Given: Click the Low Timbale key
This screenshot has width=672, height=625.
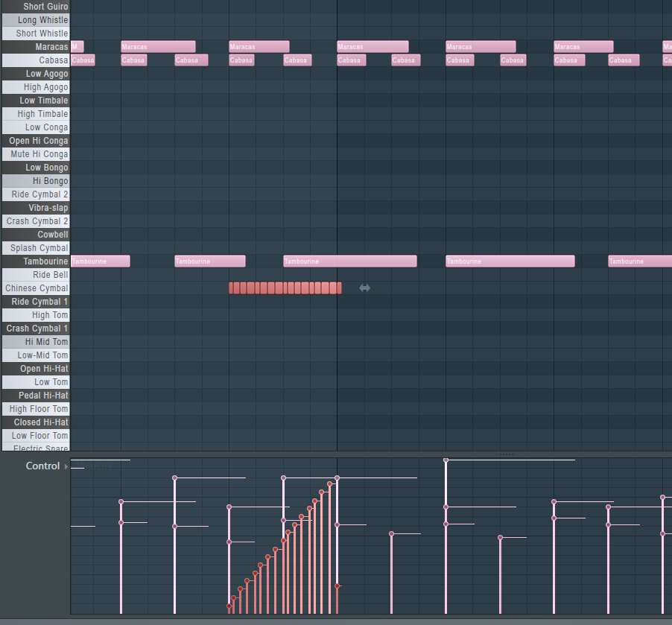Looking at the screenshot, I should (x=36, y=101).
